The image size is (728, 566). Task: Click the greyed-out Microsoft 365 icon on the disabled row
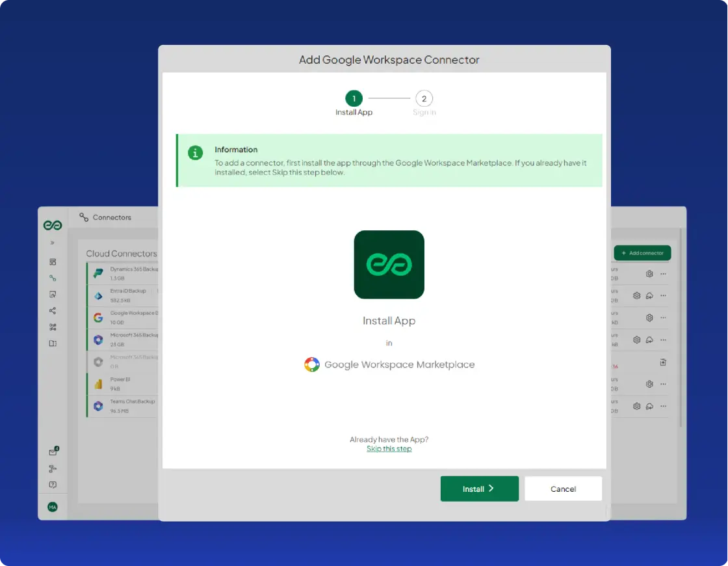[98, 362]
